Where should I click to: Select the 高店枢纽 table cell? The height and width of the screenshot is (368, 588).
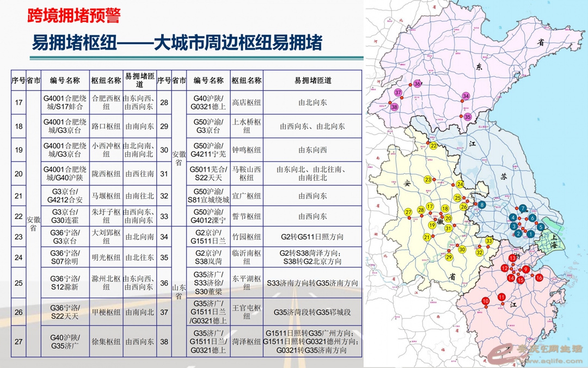pyautogui.click(x=247, y=101)
